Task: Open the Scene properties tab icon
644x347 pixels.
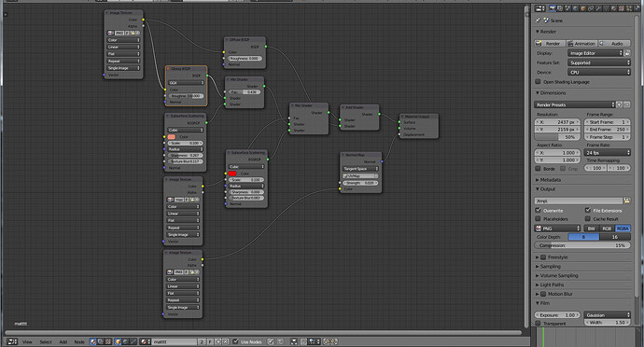Action: click(x=567, y=8)
